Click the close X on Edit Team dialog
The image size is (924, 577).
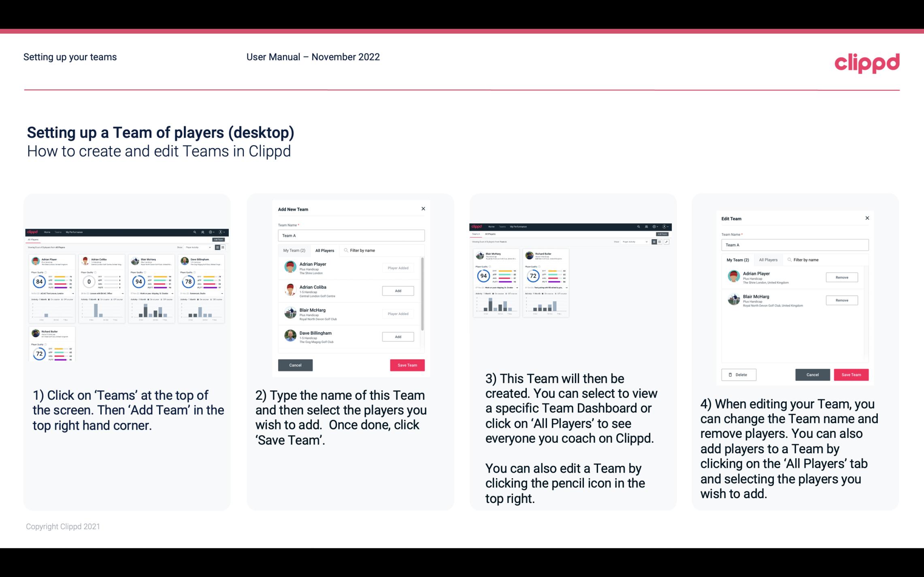click(867, 218)
